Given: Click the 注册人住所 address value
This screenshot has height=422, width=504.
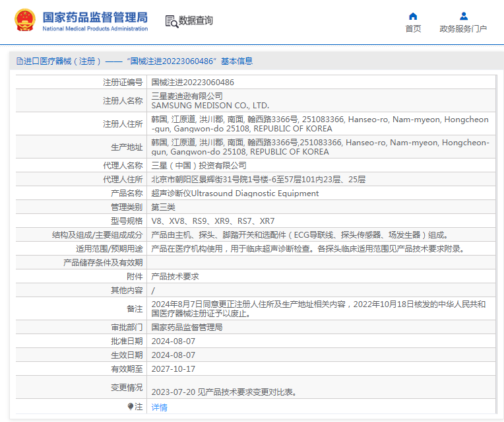Looking at the screenshot, I should coord(320,124).
